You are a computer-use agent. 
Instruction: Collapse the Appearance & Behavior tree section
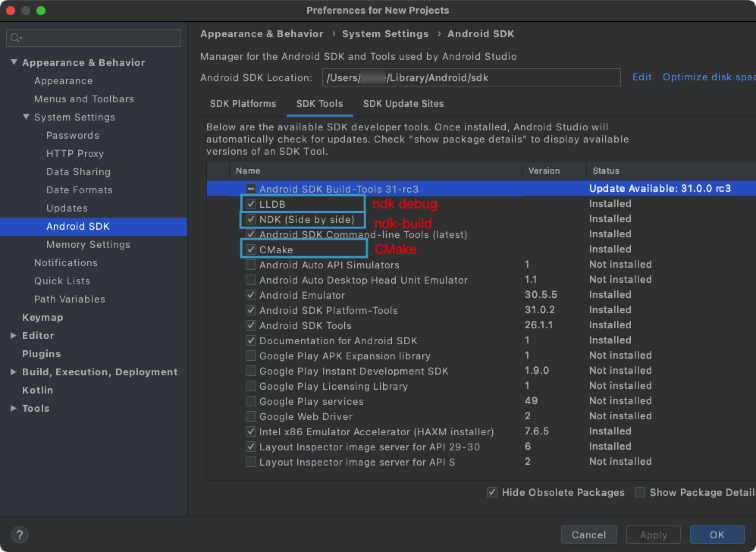[x=14, y=62]
